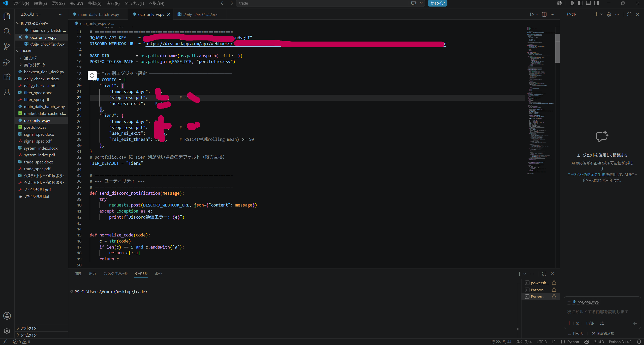Click Python 3.14.3 interpreter in status bar
The height and width of the screenshot is (345, 644).
point(620,342)
